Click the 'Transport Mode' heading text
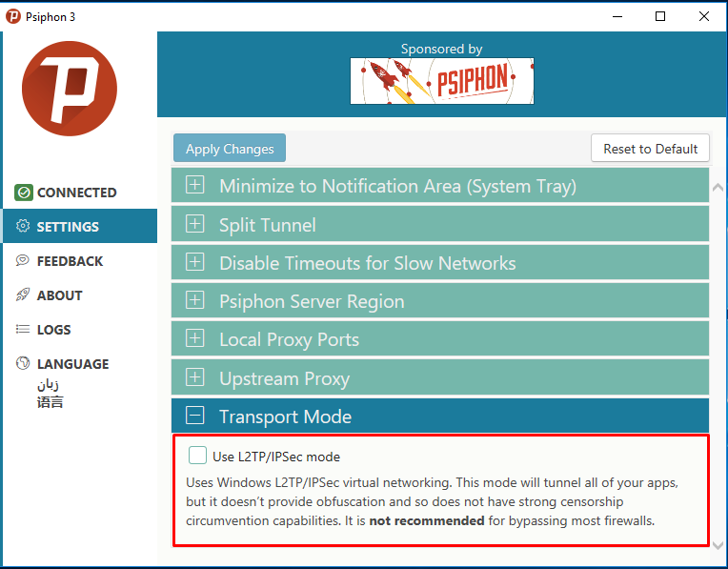 coord(285,417)
